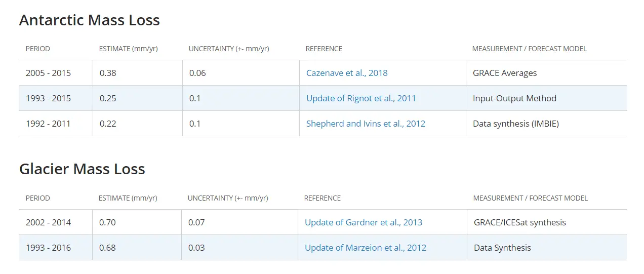The image size is (644, 274).
Task: Open Update of Rignot et al., 2011 link
Action: click(361, 98)
